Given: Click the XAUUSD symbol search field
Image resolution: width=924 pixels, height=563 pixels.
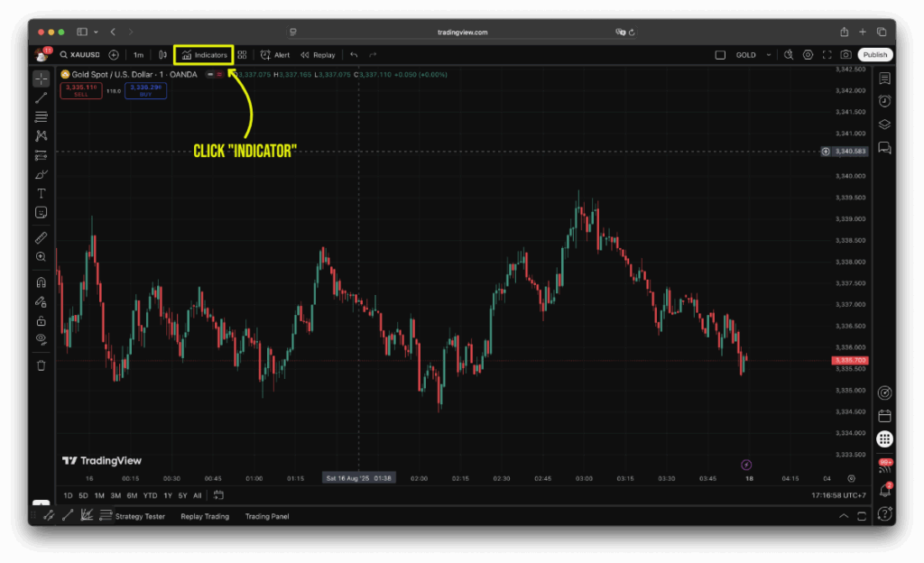Looking at the screenshot, I should [x=83, y=55].
